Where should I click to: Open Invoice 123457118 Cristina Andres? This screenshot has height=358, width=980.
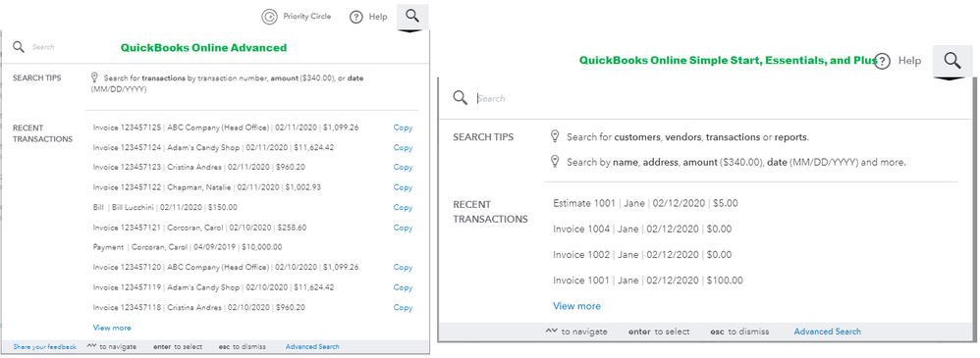pos(198,307)
